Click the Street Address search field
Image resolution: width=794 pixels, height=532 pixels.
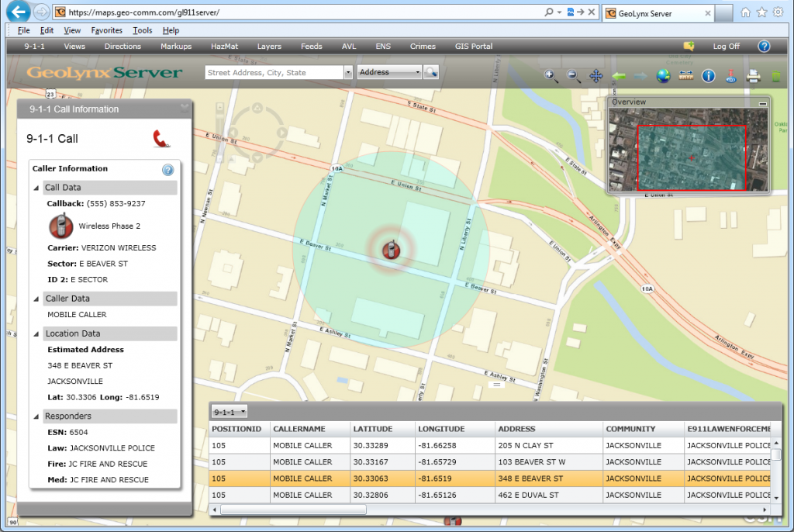coord(274,72)
